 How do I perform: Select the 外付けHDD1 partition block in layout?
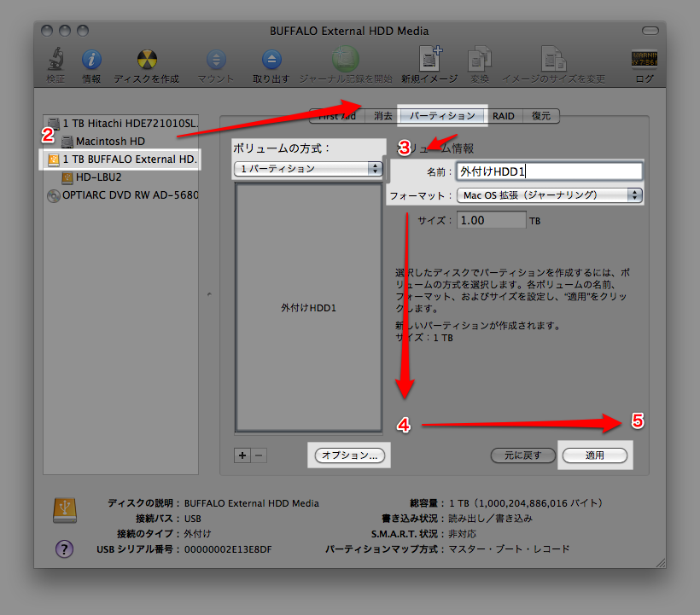coord(308,308)
